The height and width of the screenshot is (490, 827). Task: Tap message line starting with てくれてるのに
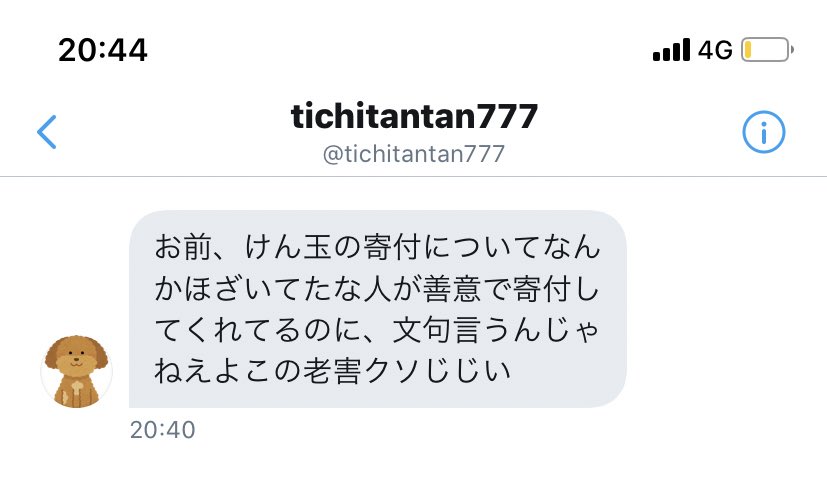pyautogui.click(x=378, y=330)
